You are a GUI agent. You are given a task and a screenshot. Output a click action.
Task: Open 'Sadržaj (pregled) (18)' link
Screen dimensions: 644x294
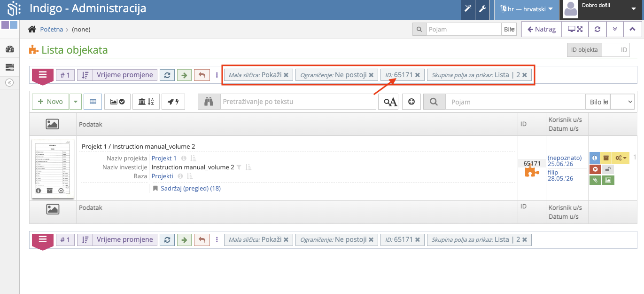click(191, 189)
